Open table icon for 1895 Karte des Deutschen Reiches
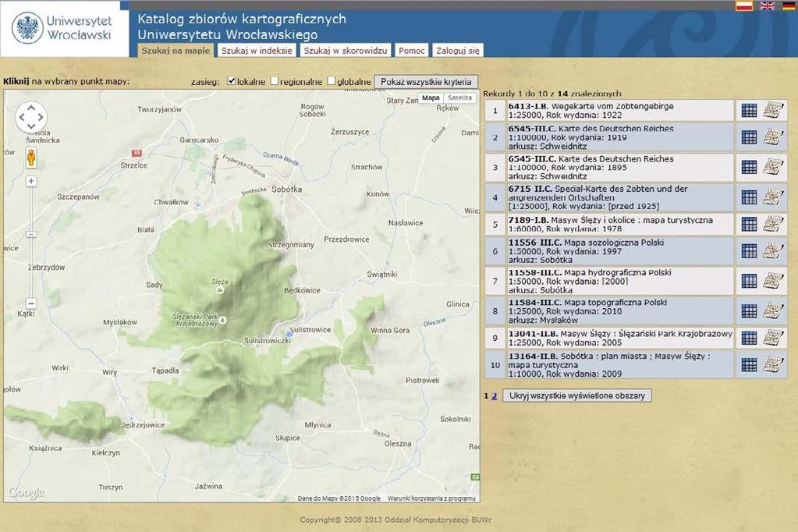Screen dimensions: 798x532 tap(749, 168)
